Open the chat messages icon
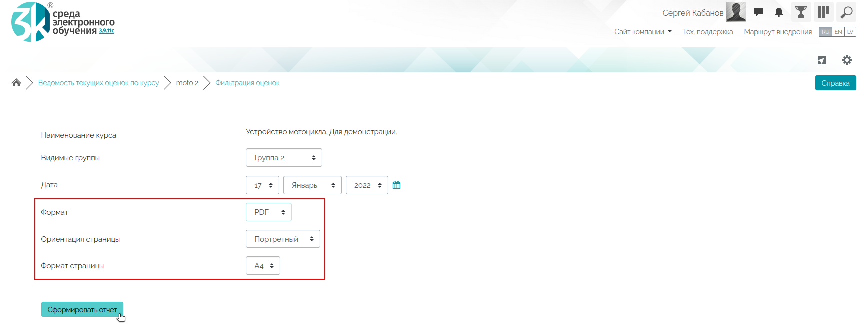The height and width of the screenshot is (330, 868). tap(758, 12)
